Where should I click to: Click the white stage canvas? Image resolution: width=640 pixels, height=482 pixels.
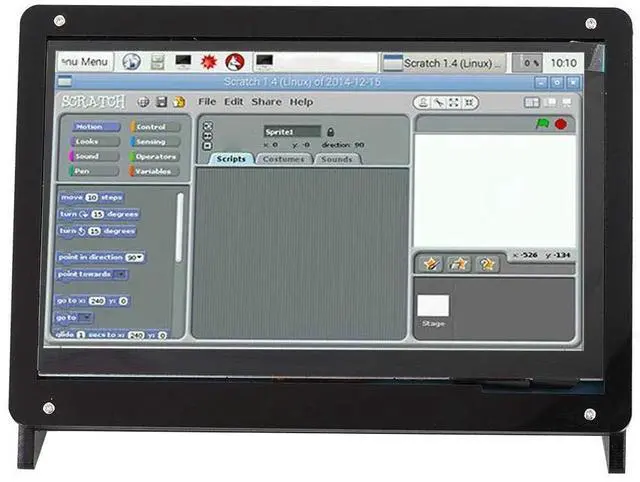pos(494,191)
